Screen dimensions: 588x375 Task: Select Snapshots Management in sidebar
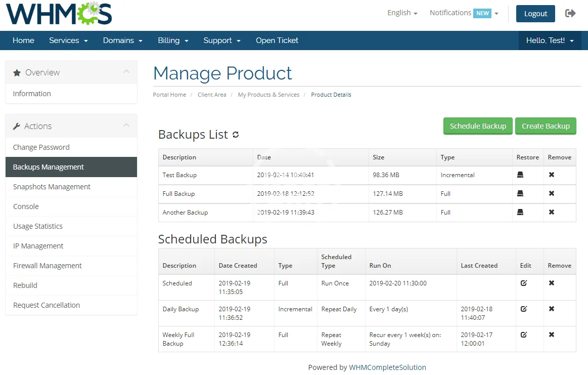click(x=52, y=187)
